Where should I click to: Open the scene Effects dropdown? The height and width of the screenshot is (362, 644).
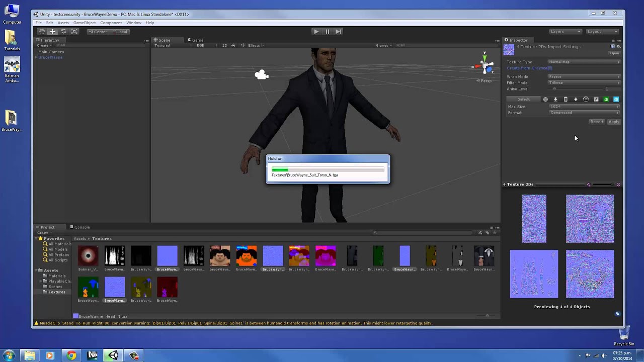click(256, 45)
